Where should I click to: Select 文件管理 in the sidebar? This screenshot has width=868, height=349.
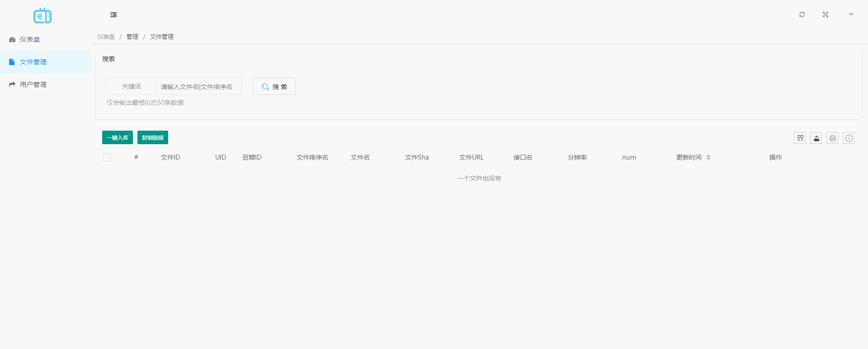click(33, 62)
